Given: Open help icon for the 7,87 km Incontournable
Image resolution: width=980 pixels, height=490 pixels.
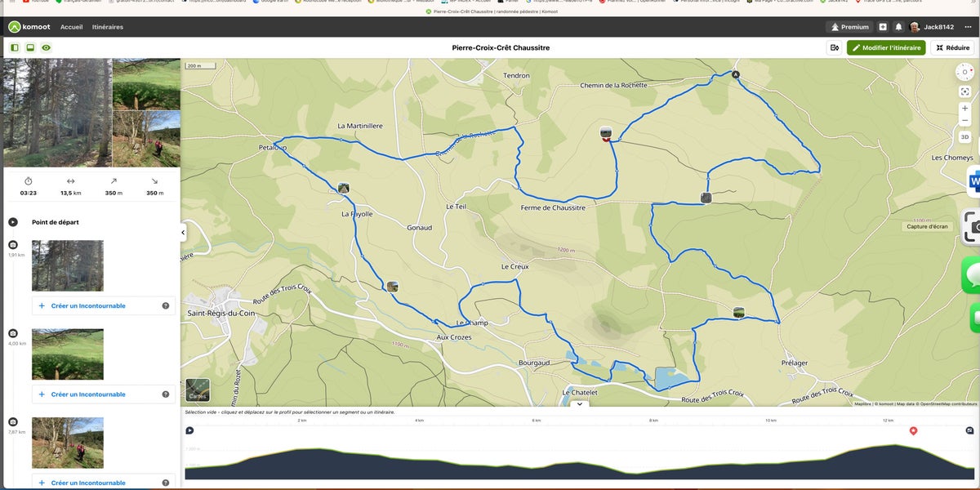Looking at the screenshot, I should point(166,483).
